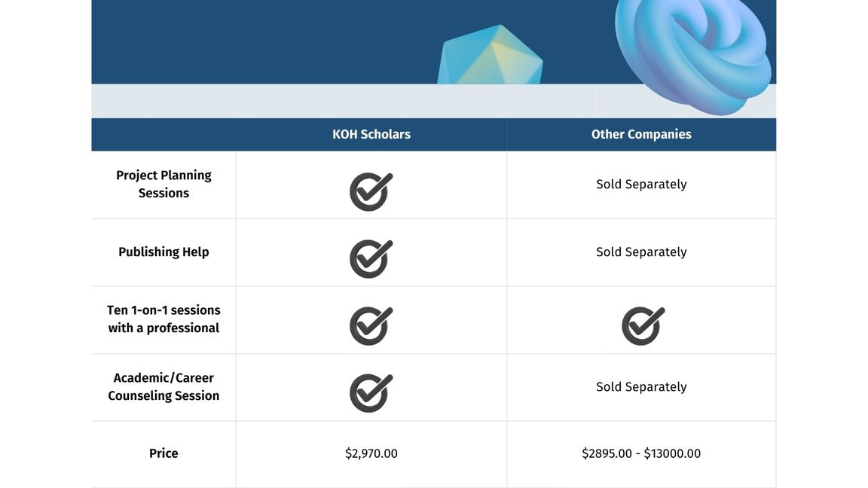Screen dimensions: 868x488
Task: Click Other Companies 1-on-1 sessions checkmark
Action: pos(643,325)
